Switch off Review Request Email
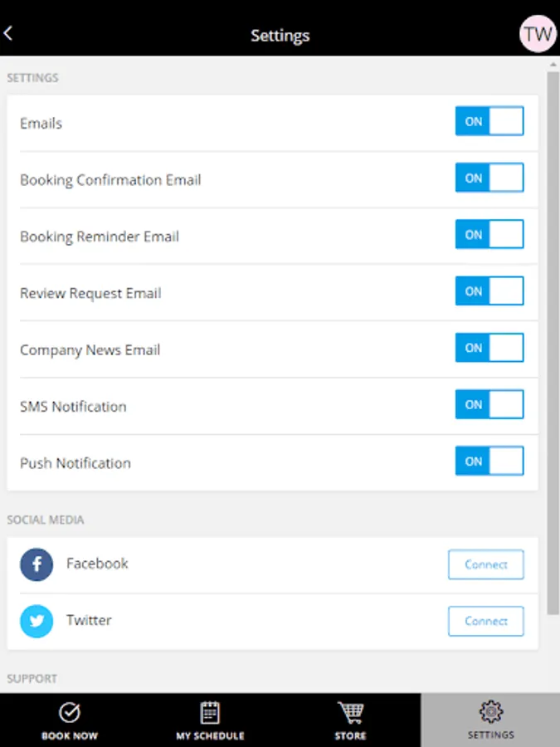This screenshot has height=747, width=560. (489, 291)
